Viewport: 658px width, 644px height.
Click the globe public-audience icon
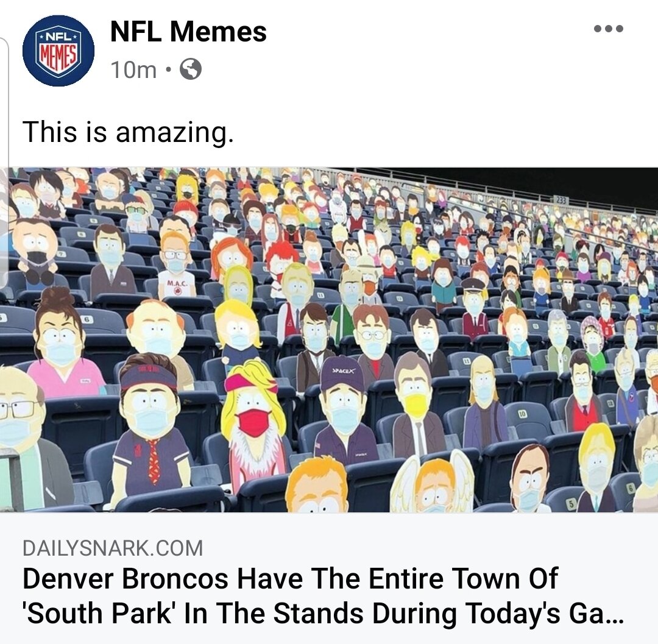click(x=191, y=69)
